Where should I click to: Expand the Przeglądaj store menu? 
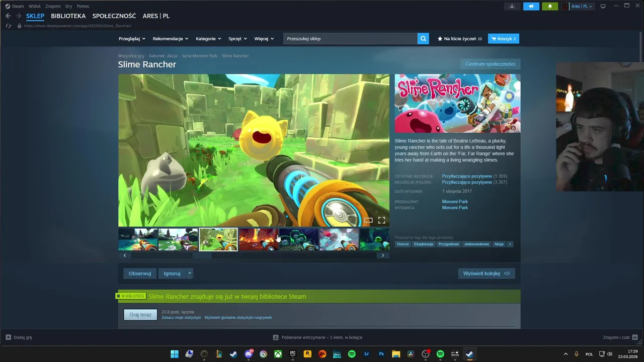point(132,39)
